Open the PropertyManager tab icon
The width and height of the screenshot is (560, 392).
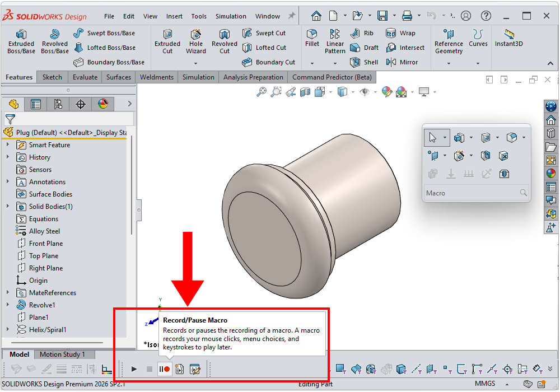tap(36, 104)
